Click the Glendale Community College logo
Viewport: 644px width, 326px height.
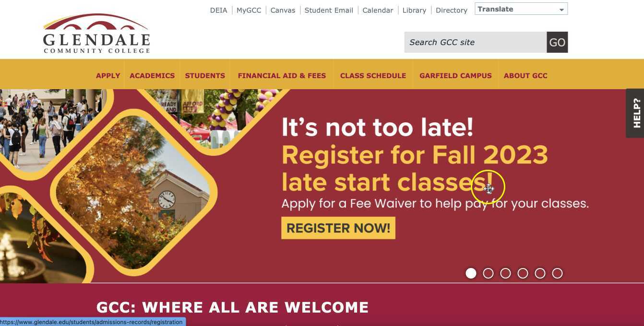click(x=96, y=34)
